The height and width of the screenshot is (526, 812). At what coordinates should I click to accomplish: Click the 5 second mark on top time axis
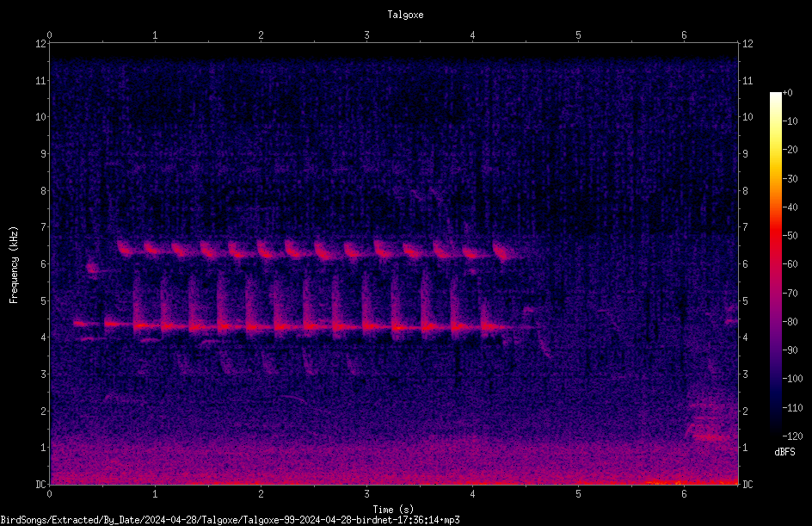(x=578, y=35)
